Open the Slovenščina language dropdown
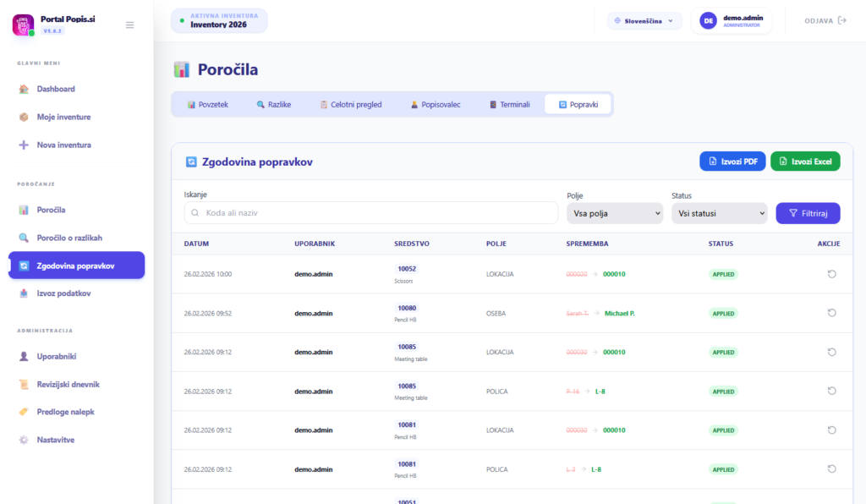Image resolution: width=866 pixels, height=504 pixels. click(x=644, y=20)
